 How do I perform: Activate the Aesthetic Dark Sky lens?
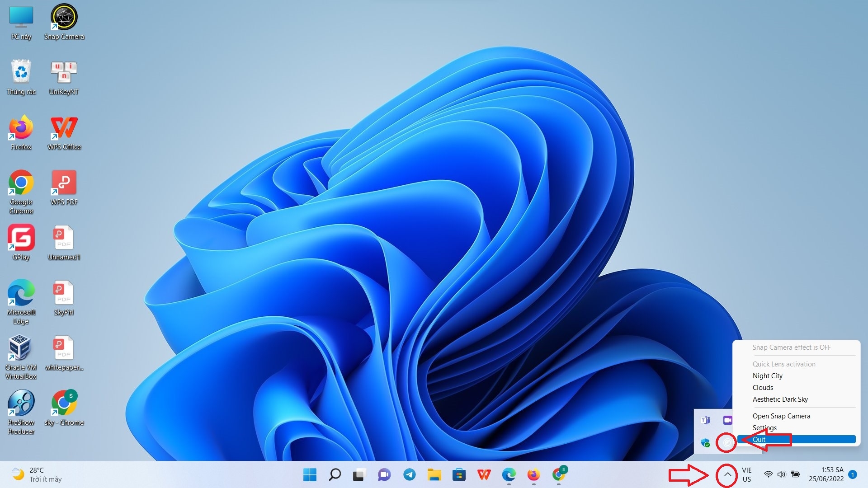(780, 399)
